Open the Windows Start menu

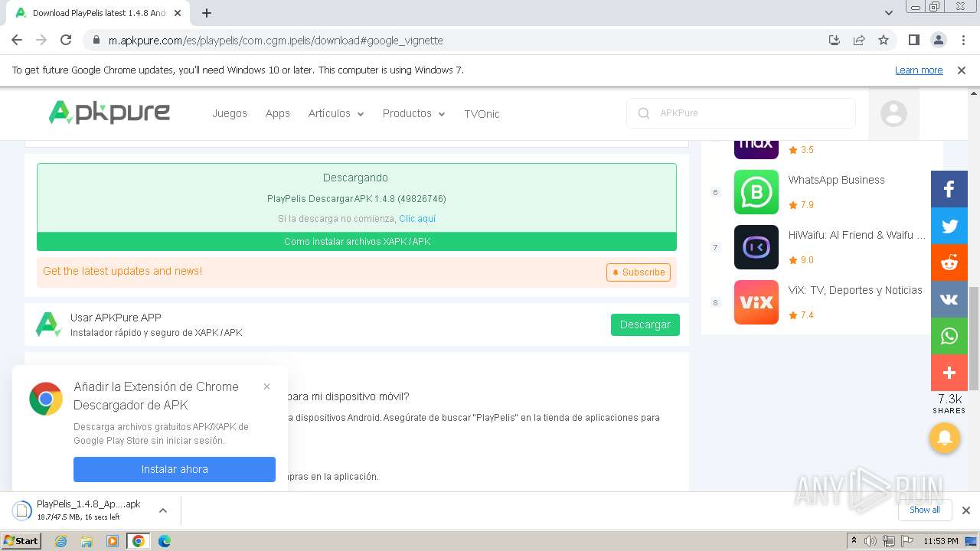click(21, 541)
